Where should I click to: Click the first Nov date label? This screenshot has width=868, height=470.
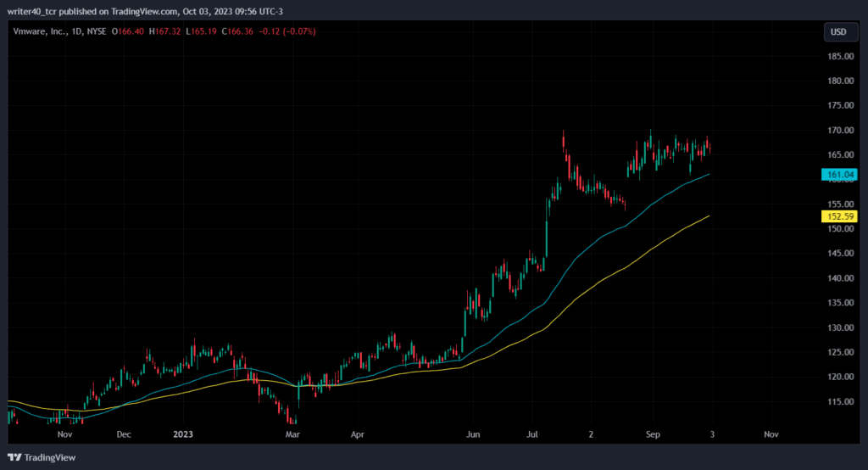64,434
